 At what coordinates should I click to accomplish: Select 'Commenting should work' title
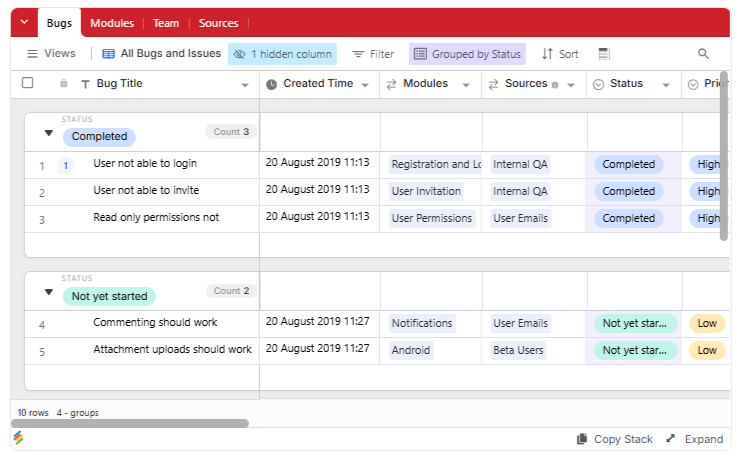[155, 322]
